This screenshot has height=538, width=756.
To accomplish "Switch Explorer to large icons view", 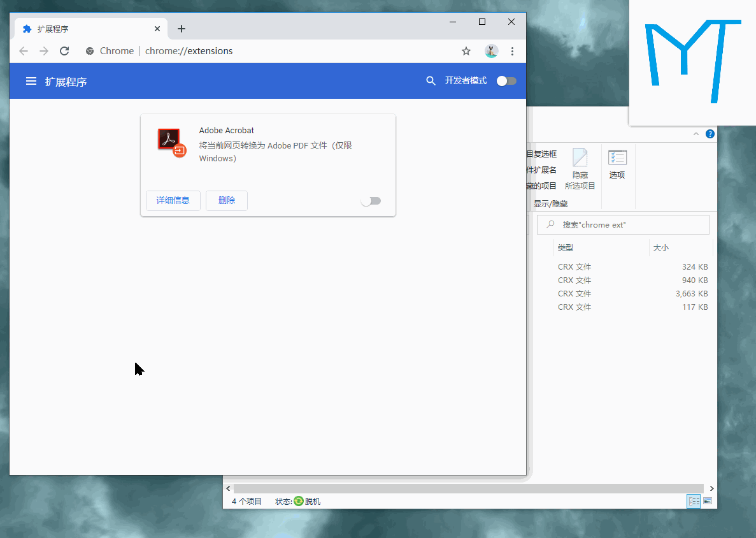I will click(707, 501).
